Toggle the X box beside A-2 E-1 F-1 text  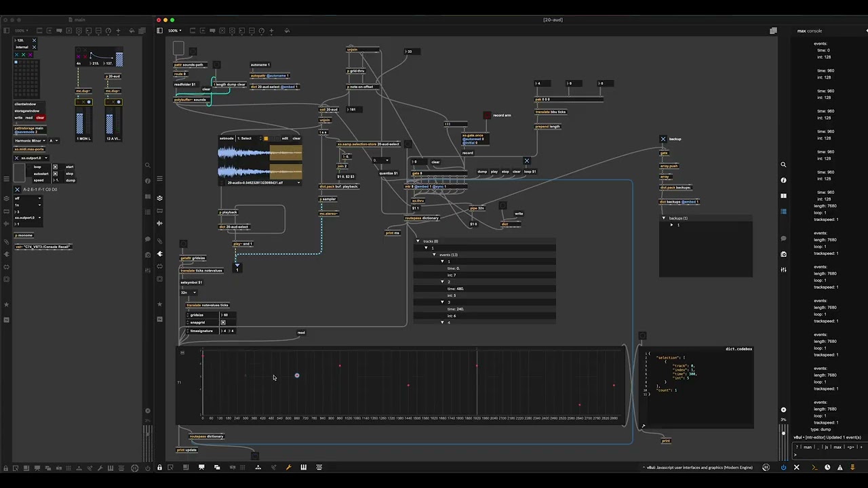point(17,190)
